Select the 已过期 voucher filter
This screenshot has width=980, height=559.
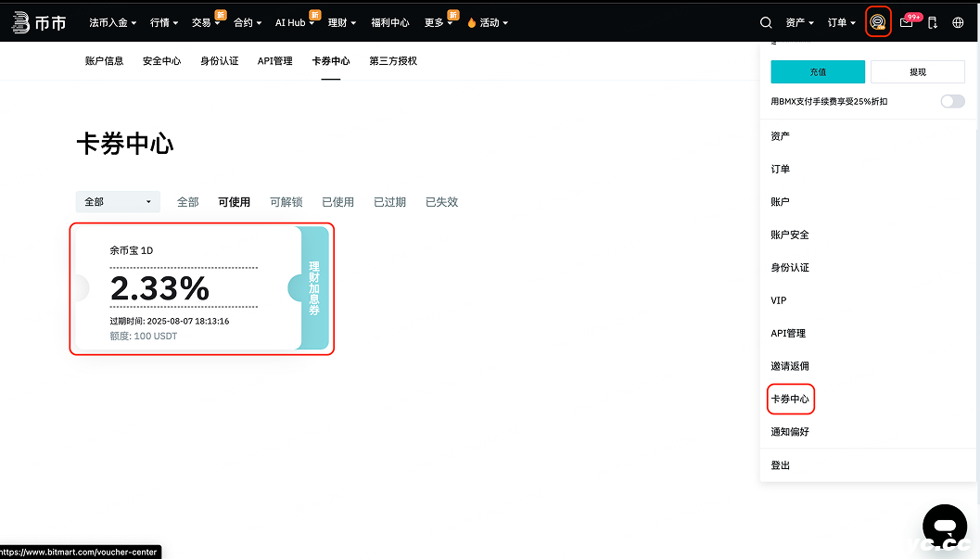389,201
